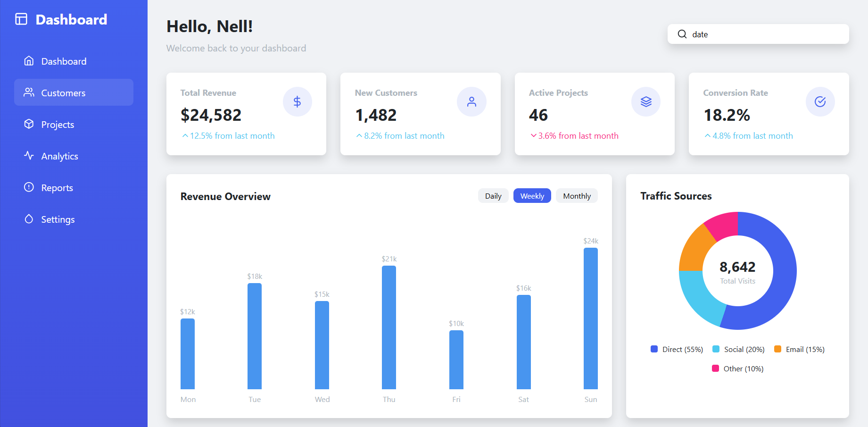868x427 pixels.
Task: Select the Weekly revenue view
Action: point(532,196)
